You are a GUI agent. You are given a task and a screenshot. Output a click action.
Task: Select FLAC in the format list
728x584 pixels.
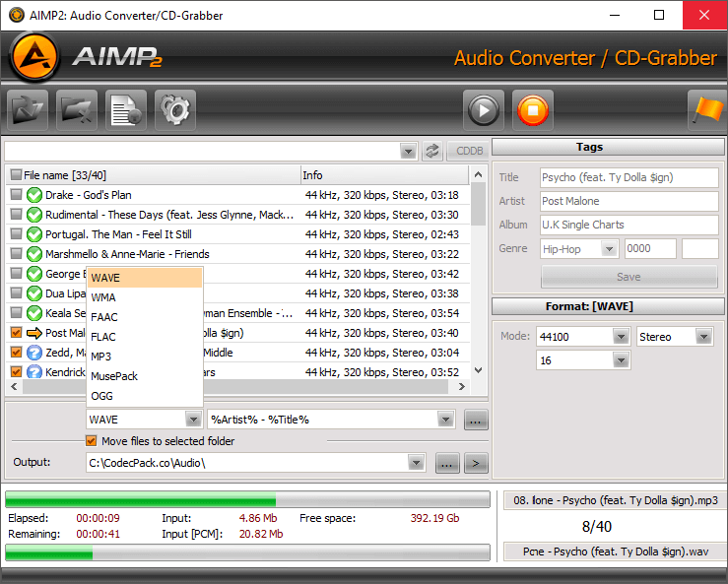[145, 337]
